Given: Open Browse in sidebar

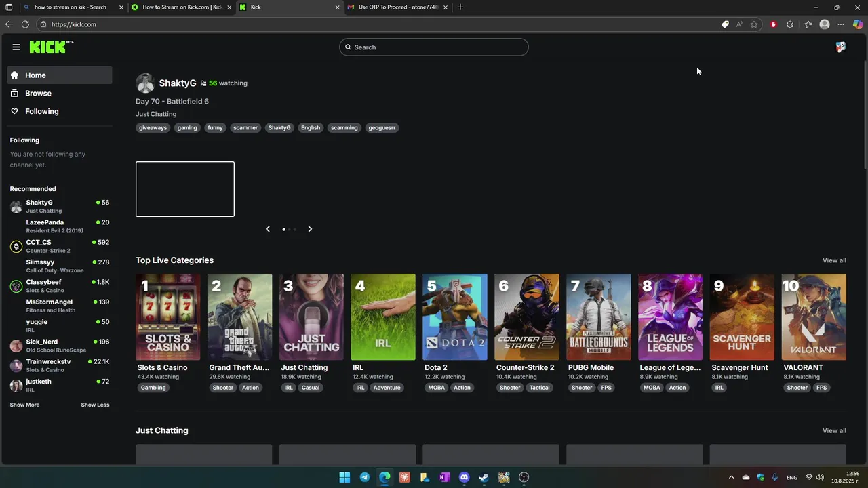Looking at the screenshot, I should [60, 94].
